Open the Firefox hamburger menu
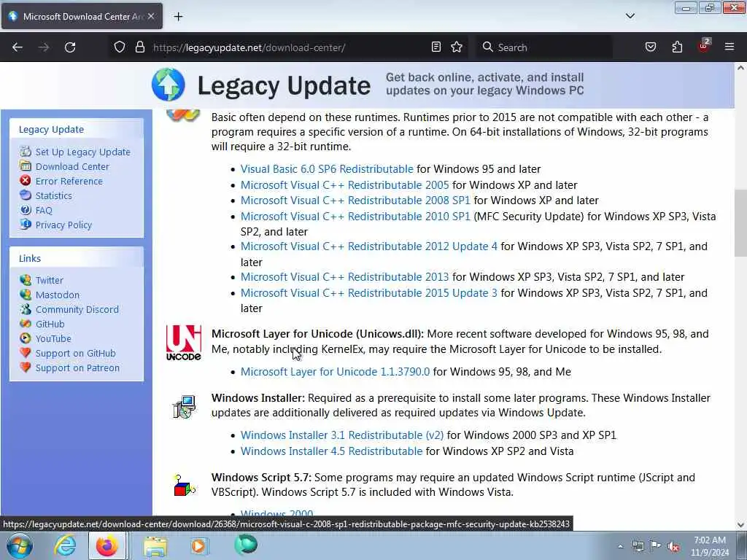This screenshot has height=560, width=747. click(729, 47)
